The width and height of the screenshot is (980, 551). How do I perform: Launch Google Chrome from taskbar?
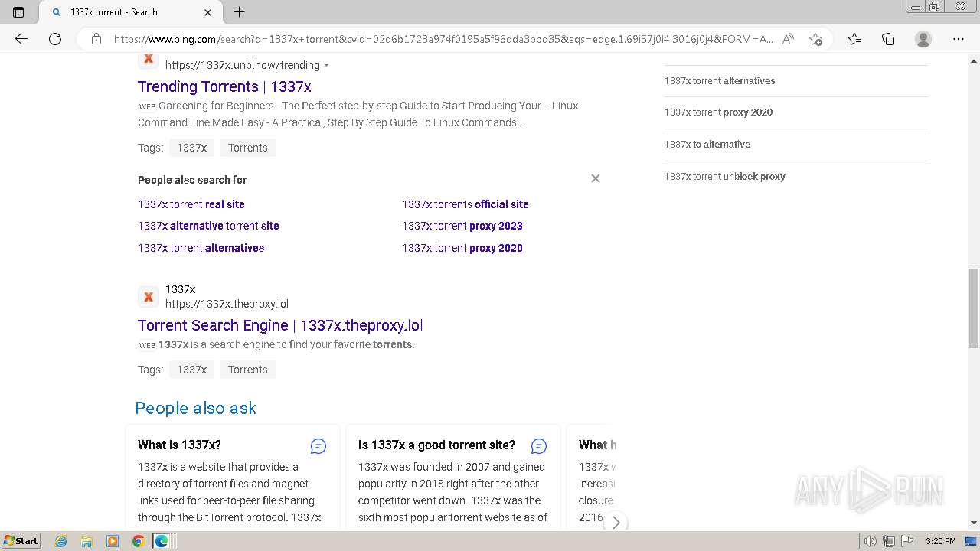point(138,541)
